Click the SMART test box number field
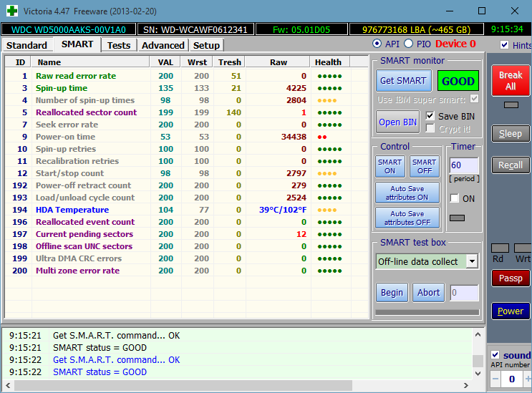532x393 pixels. pos(464,293)
